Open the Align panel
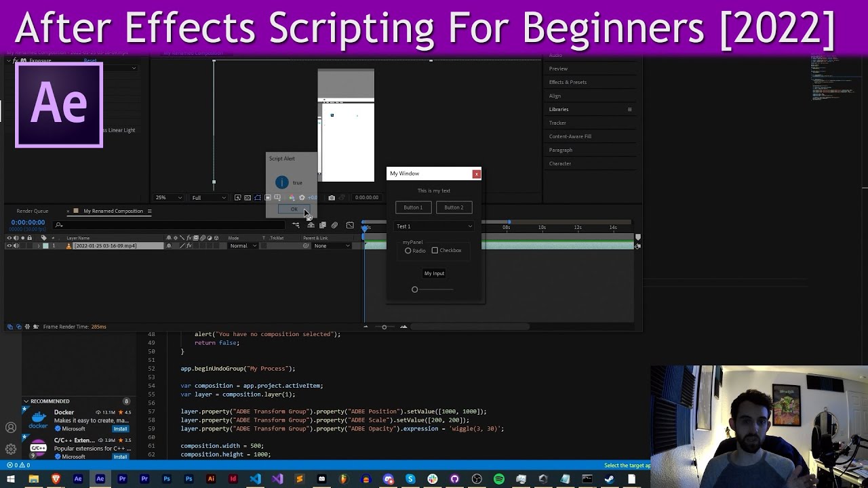This screenshot has width=868, height=488. point(555,96)
